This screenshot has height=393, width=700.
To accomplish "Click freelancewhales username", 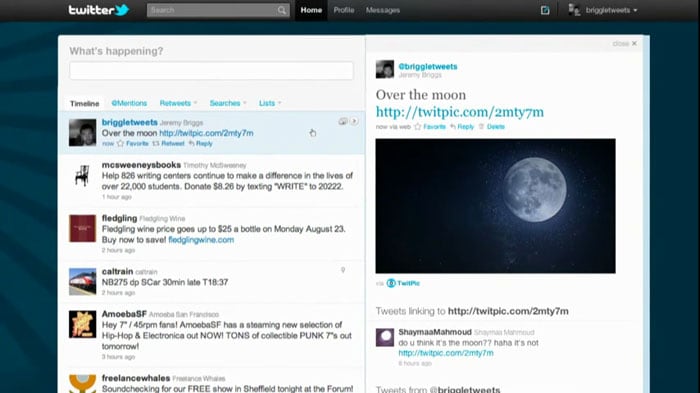I will click(x=136, y=378).
